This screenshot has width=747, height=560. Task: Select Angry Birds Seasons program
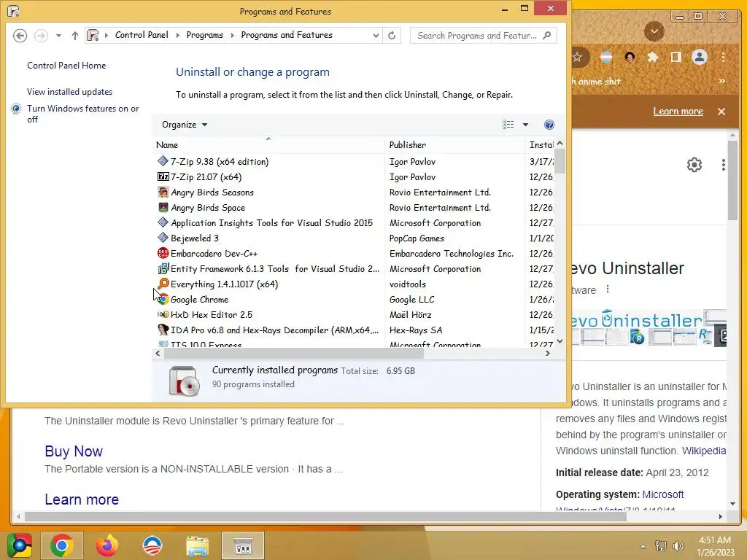[x=212, y=192]
